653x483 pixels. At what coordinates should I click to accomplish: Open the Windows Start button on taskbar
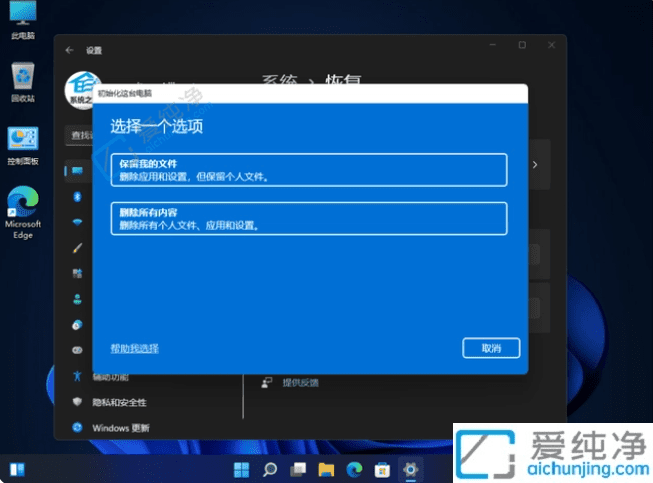[x=242, y=470]
